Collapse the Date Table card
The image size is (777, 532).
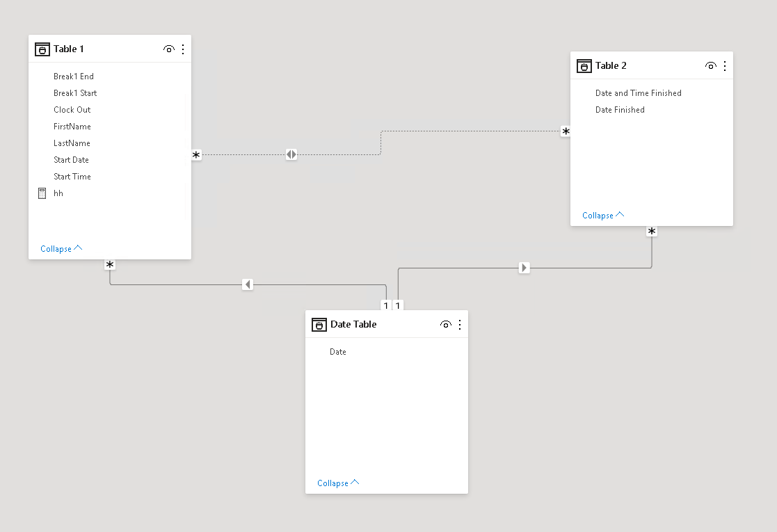tap(338, 483)
